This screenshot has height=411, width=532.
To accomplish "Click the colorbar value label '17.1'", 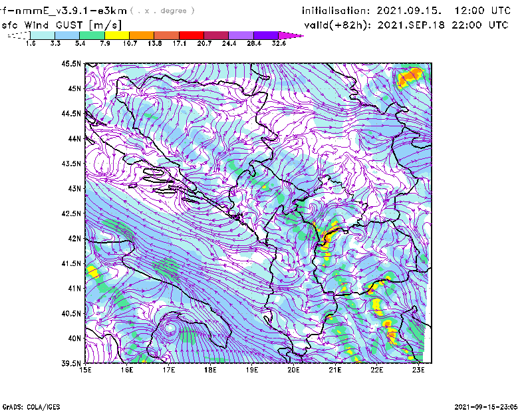I will click(x=179, y=43).
